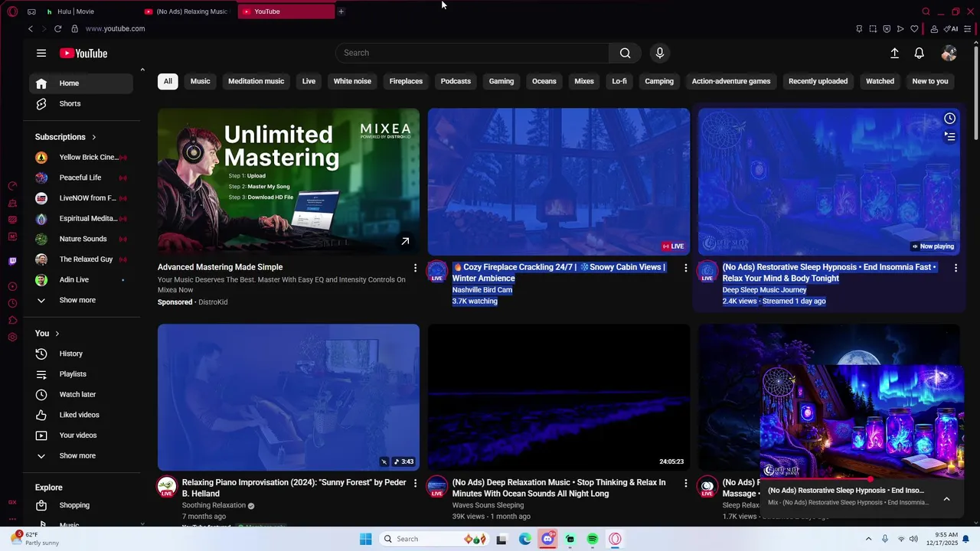This screenshot has width=980, height=551.
Task: Open Spotify from Windows taskbar
Action: 593,539
